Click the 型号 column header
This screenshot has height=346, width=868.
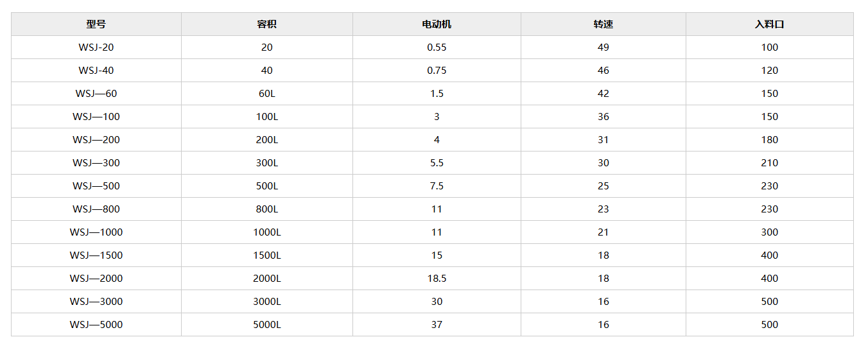pyautogui.click(x=96, y=24)
